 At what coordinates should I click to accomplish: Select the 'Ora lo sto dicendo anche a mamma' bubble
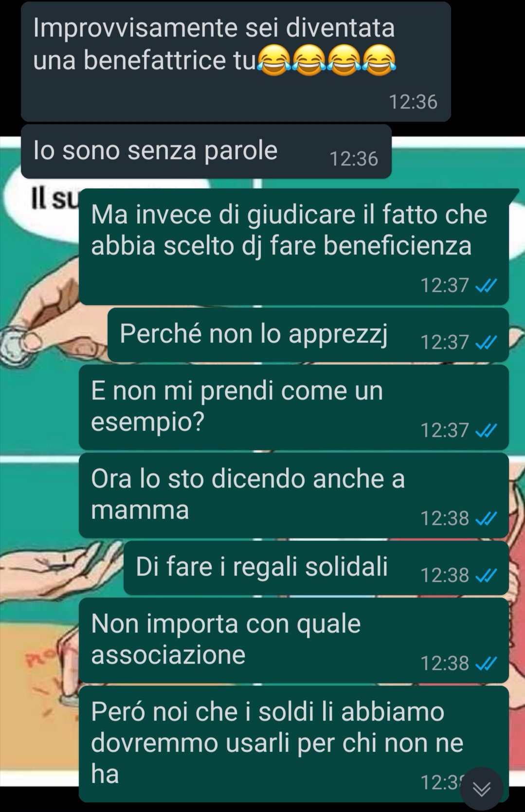[294, 495]
